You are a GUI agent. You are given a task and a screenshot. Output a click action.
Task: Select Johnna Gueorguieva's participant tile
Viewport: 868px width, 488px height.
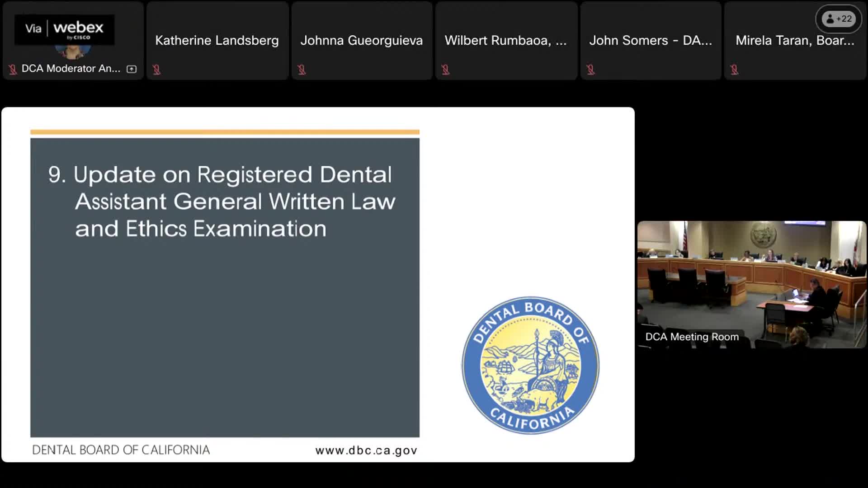click(x=362, y=41)
